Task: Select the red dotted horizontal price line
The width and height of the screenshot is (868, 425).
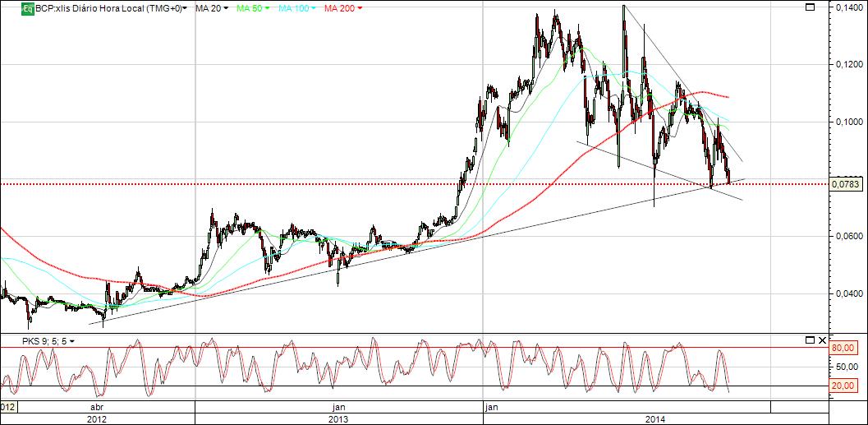Action: [x=414, y=184]
